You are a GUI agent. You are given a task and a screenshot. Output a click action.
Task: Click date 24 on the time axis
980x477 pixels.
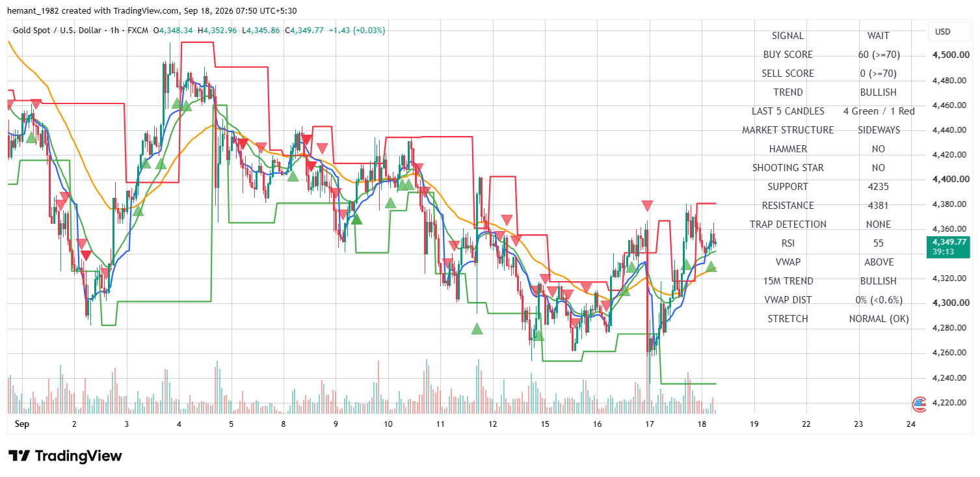[911, 424]
